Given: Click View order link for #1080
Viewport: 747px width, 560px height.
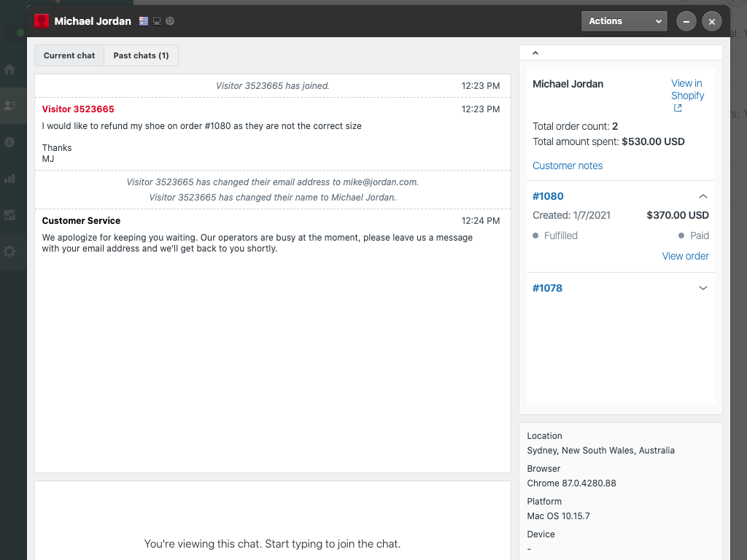Looking at the screenshot, I should pyautogui.click(x=685, y=256).
